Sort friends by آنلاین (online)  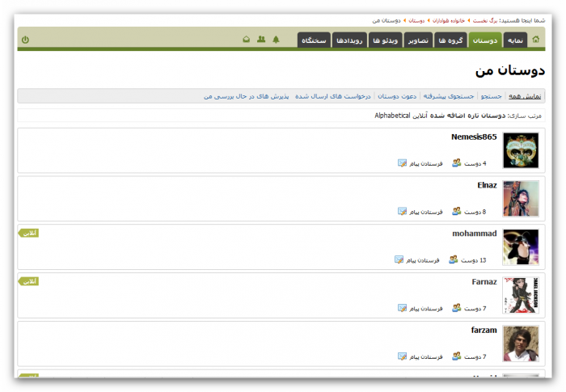coord(420,116)
